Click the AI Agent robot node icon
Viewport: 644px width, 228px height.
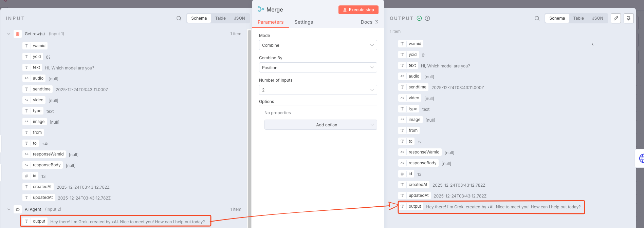pyautogui.click(x=18, y=209)
